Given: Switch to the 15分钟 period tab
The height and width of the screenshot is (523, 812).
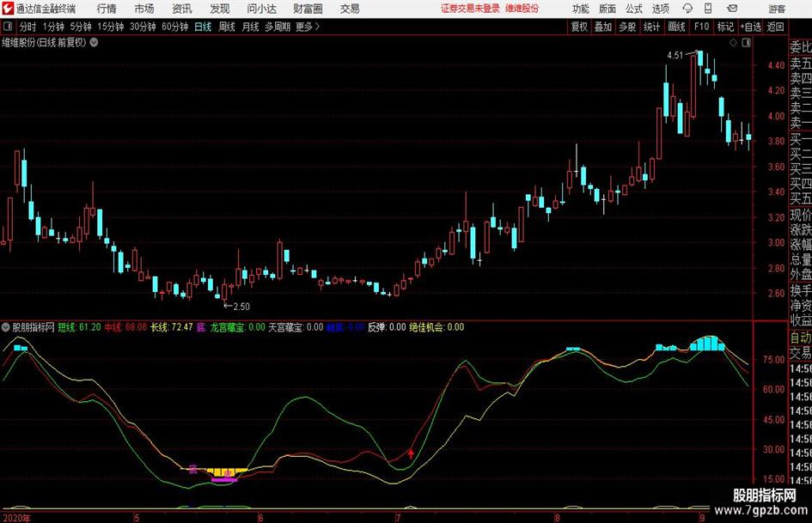Looking at the screenshot, I should pos(110,27).
